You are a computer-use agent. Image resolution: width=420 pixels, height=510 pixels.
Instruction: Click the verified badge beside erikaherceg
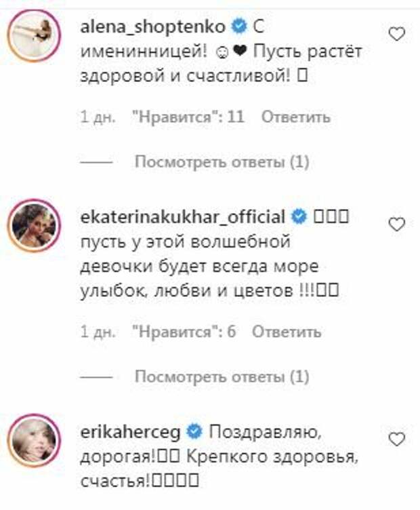194,431
